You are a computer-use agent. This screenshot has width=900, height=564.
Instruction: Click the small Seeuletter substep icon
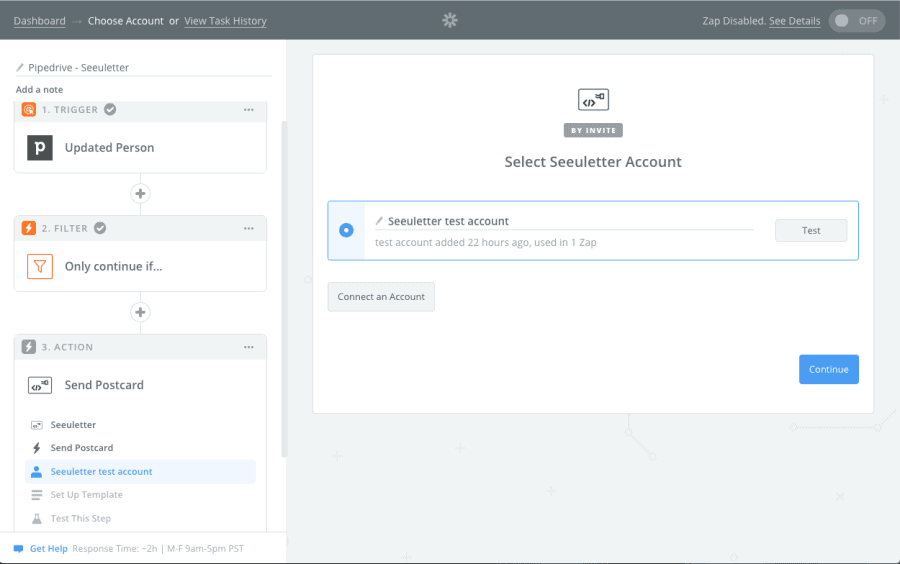point(37,425)
